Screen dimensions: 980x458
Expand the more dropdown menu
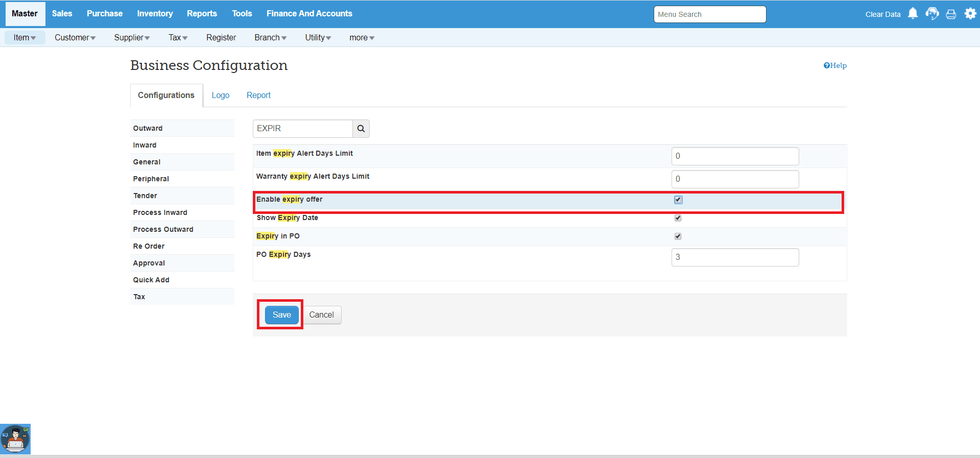click(362, 38)
